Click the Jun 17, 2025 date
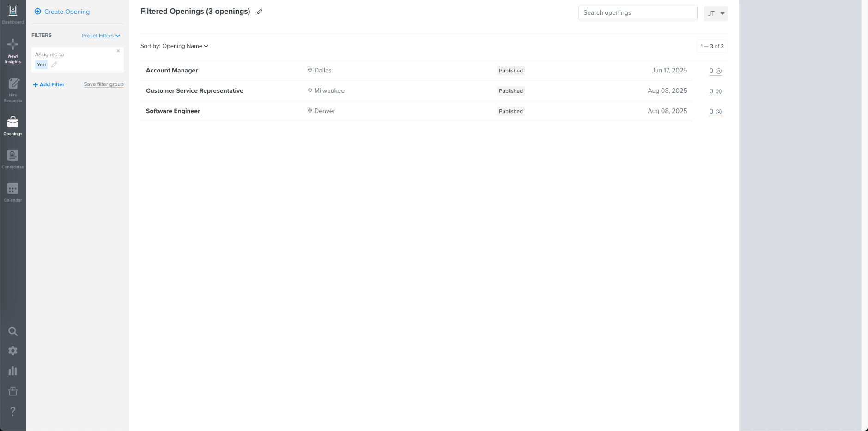 coord(669,70)
